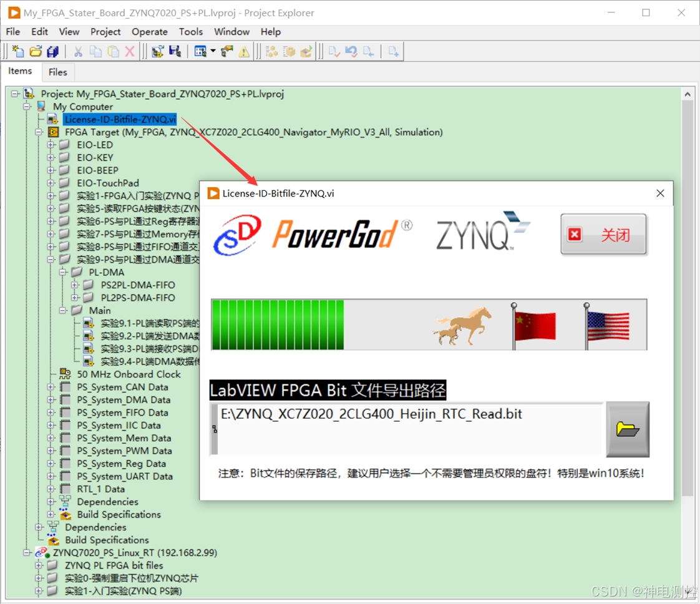
Task: Click the running horses image
Action: 462,326
